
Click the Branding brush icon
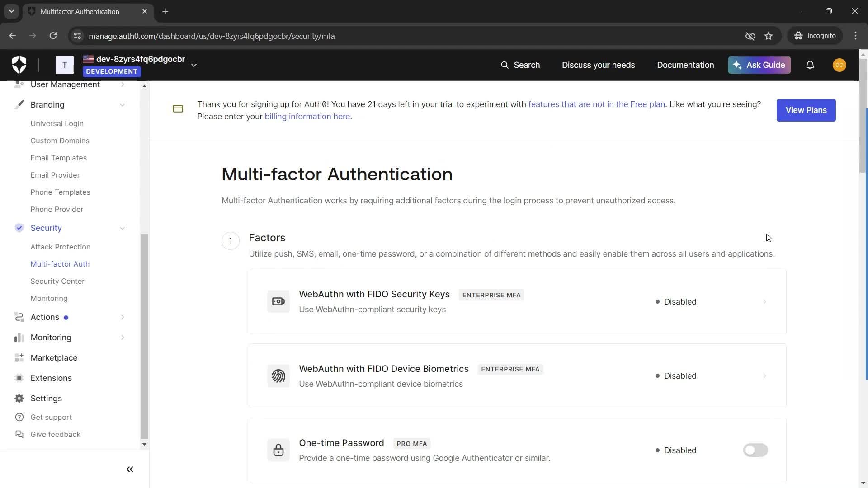click(x=19, y=105)
